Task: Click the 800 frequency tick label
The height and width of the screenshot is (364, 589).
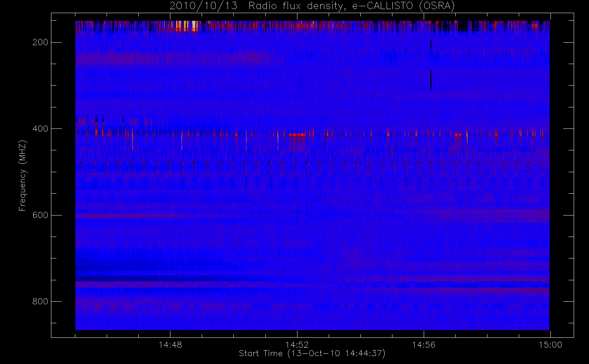Action: (40, 301)
